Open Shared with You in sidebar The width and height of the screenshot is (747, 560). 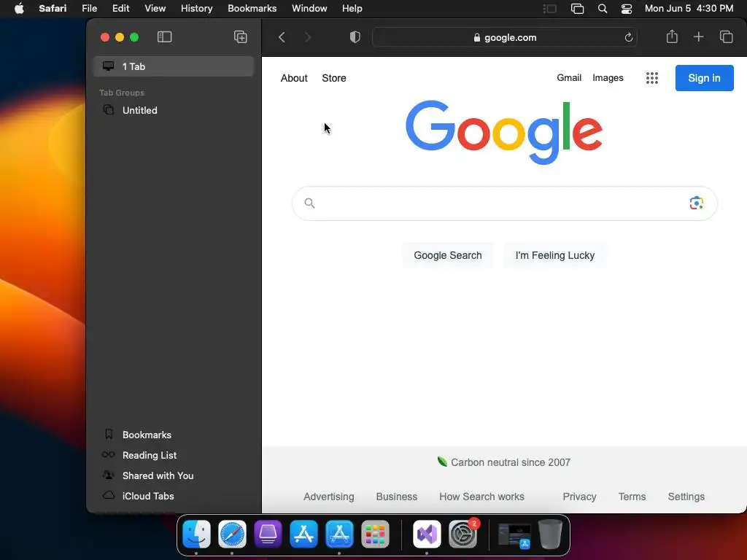tap(174, 475)
